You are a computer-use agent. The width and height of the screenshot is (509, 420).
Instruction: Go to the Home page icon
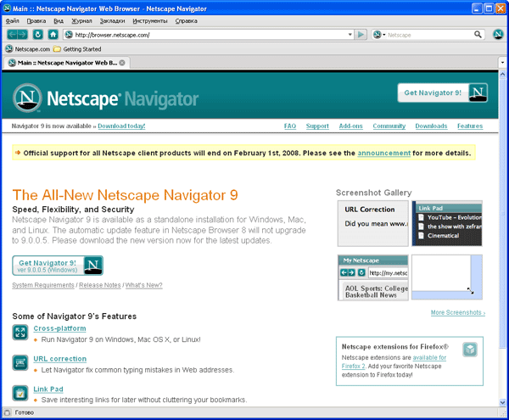pyautogui.click(x=53, y=35)
